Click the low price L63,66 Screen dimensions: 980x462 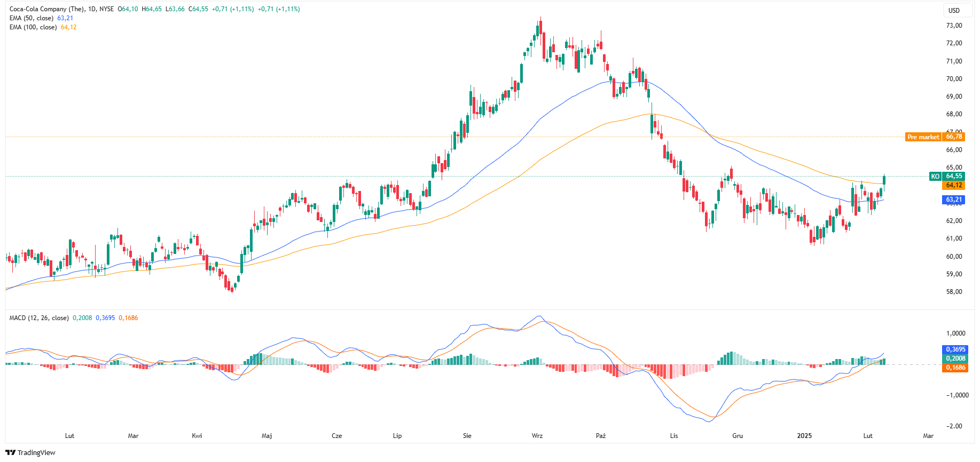pyautogui.click(x=175, y=9)
